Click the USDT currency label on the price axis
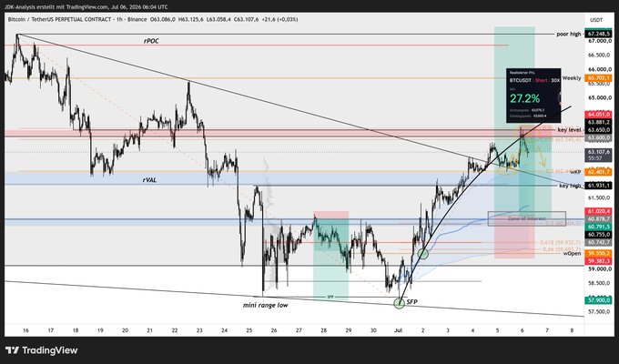619x364 pixels. pos(596,20)
